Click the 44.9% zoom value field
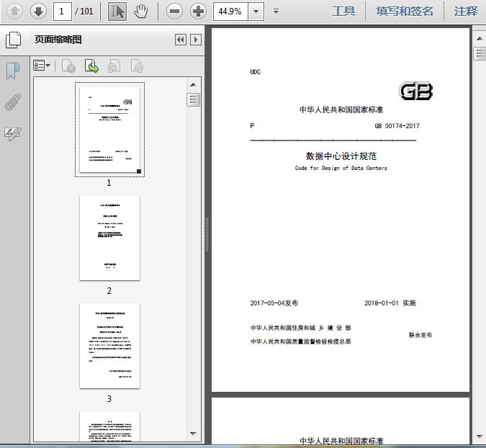The height and width of the screenshot is (448, 486). pos(230,12)
